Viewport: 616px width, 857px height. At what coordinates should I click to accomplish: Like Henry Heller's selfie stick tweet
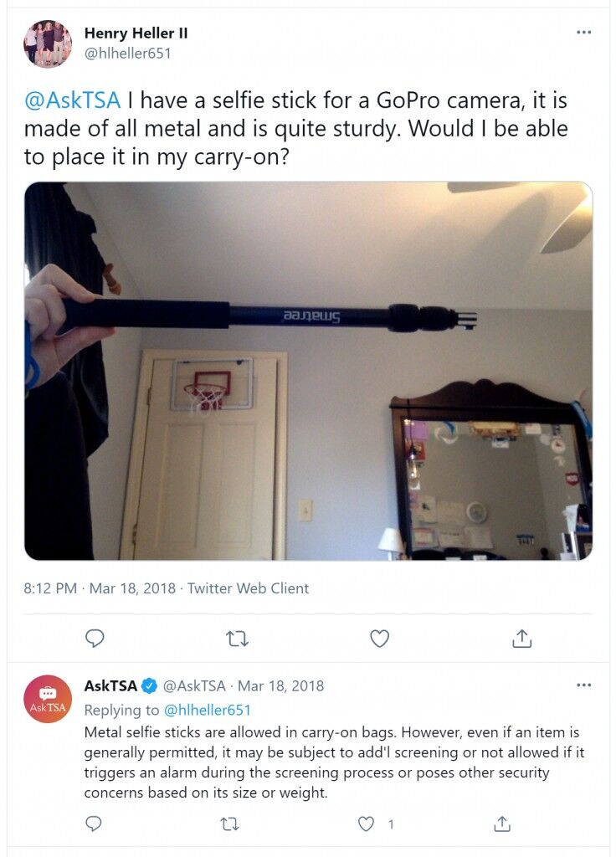point(379,638)
